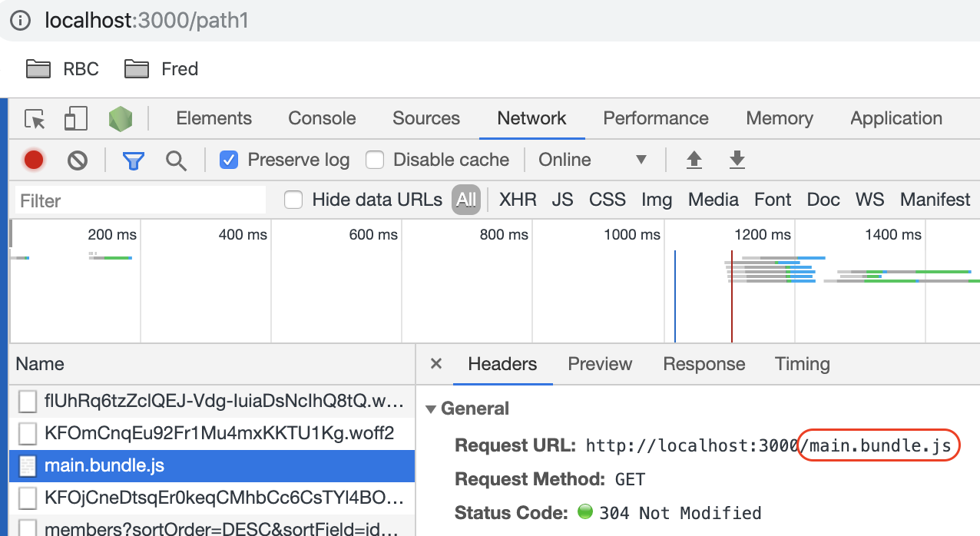Open the network search magnifier
This screenshot has width=980, height=536.
[x=177, y=160]
